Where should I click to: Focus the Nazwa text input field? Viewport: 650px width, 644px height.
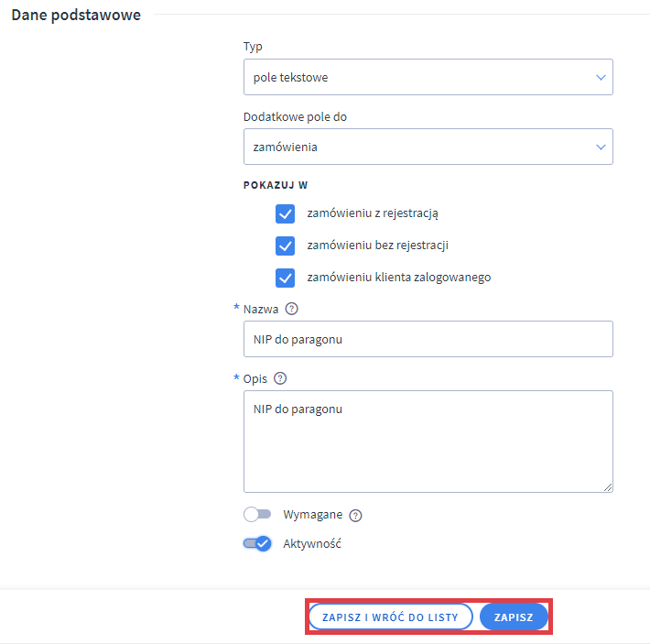(428, 339)
